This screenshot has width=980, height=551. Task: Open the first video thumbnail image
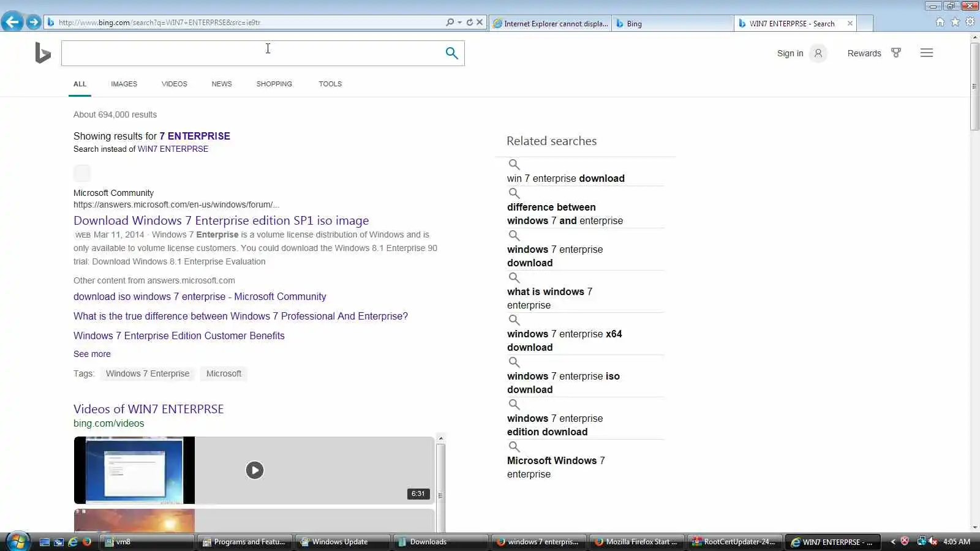coord(134,470)
